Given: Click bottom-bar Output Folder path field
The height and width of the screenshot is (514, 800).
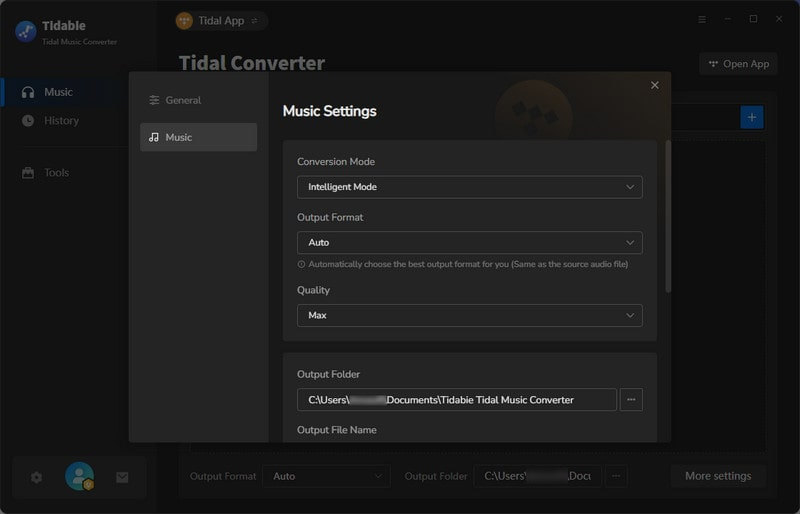Looking at the screenshot, I should point(537,476).
